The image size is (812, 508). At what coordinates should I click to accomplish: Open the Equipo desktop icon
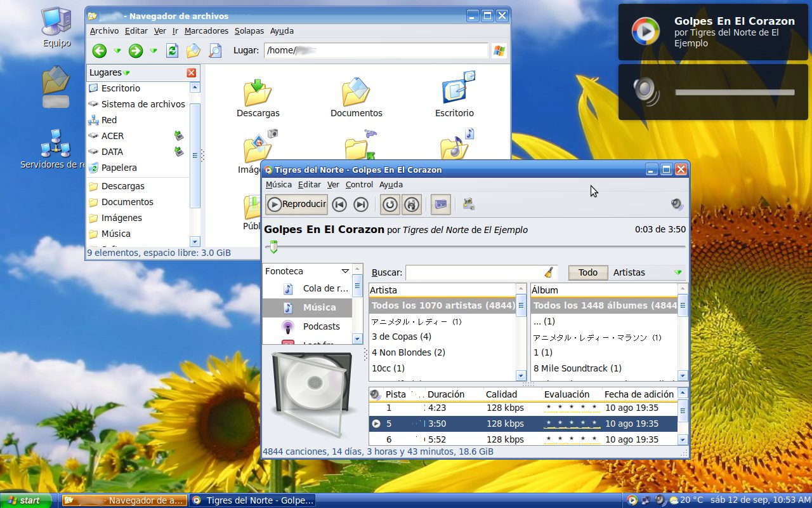(x=57, y=27)
